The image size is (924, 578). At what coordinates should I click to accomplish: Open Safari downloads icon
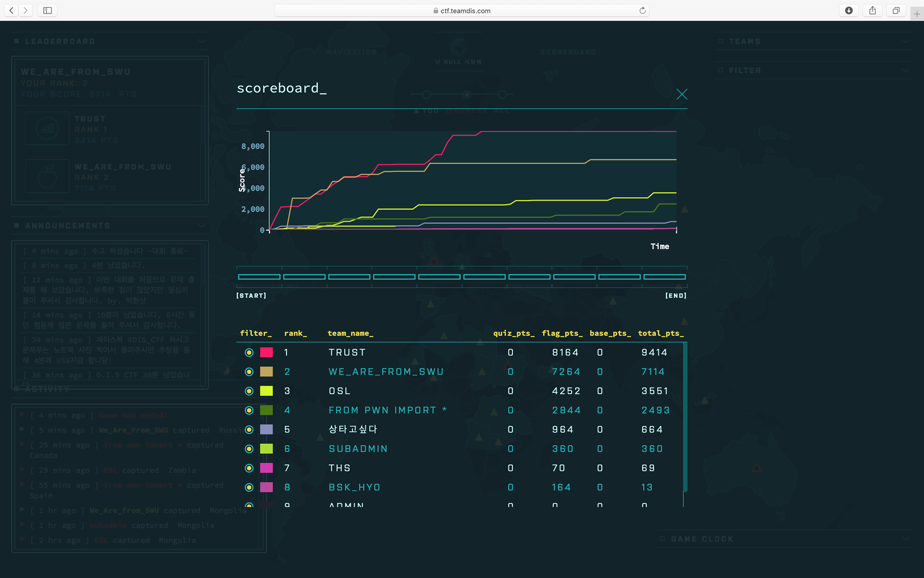(849, 10)
